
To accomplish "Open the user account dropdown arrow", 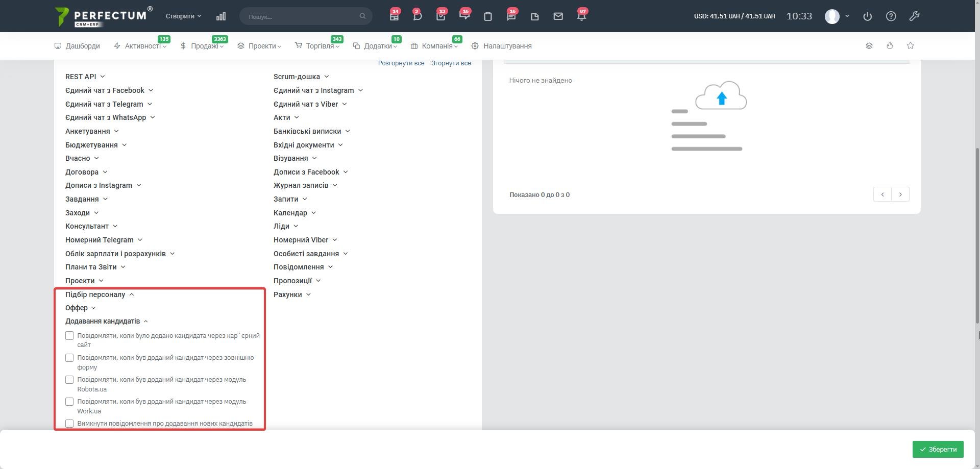I will pyautogui.click(x=847, y=16).
